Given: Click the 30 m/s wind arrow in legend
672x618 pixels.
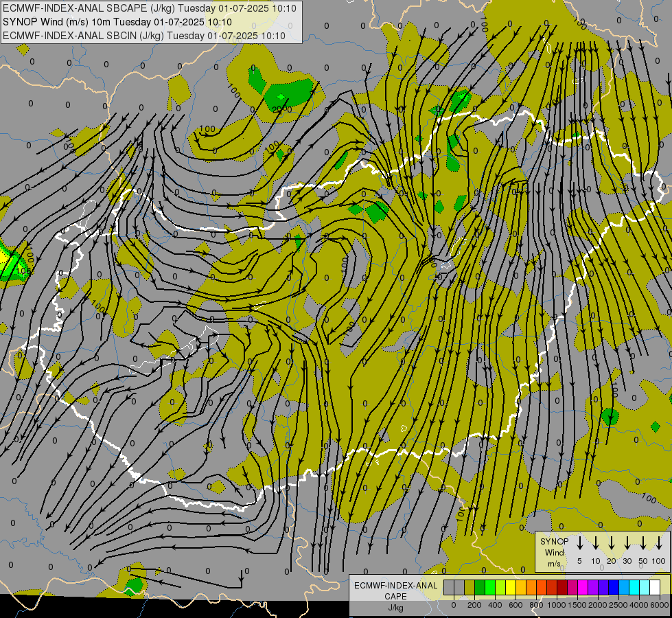Looking at the screenshot, I should click(627, 542).
